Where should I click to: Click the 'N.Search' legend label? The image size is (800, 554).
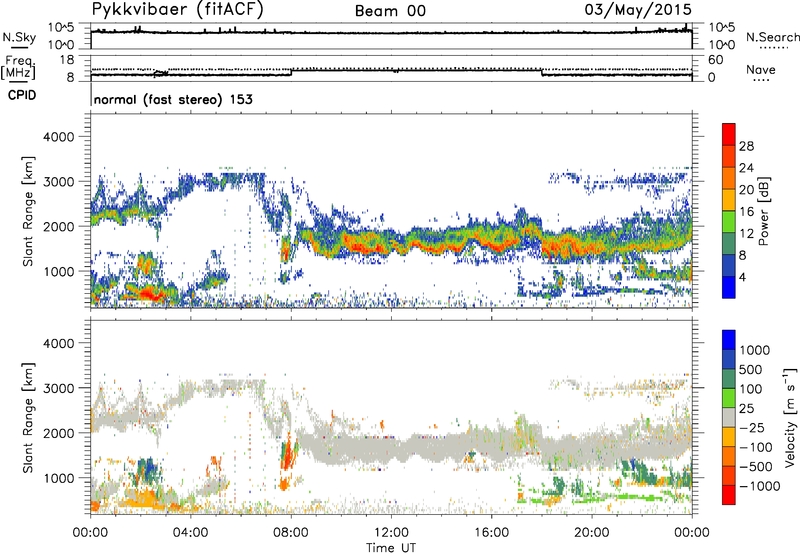click(x=772, y=37)
